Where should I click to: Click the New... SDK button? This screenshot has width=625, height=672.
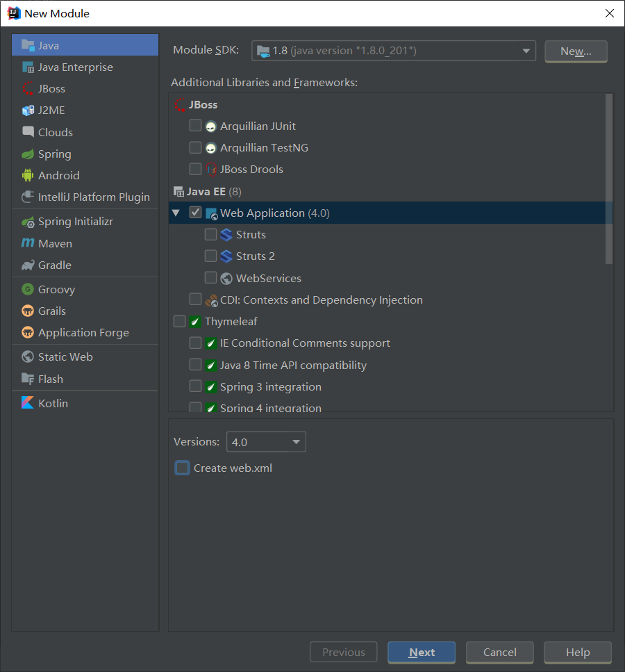pos(576,51)
